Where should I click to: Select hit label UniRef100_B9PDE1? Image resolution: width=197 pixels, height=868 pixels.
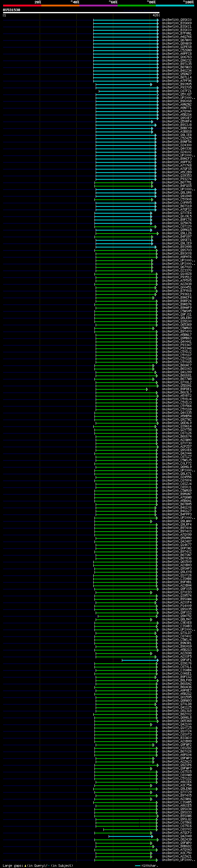pyautogui.click(x=176, y=389)
